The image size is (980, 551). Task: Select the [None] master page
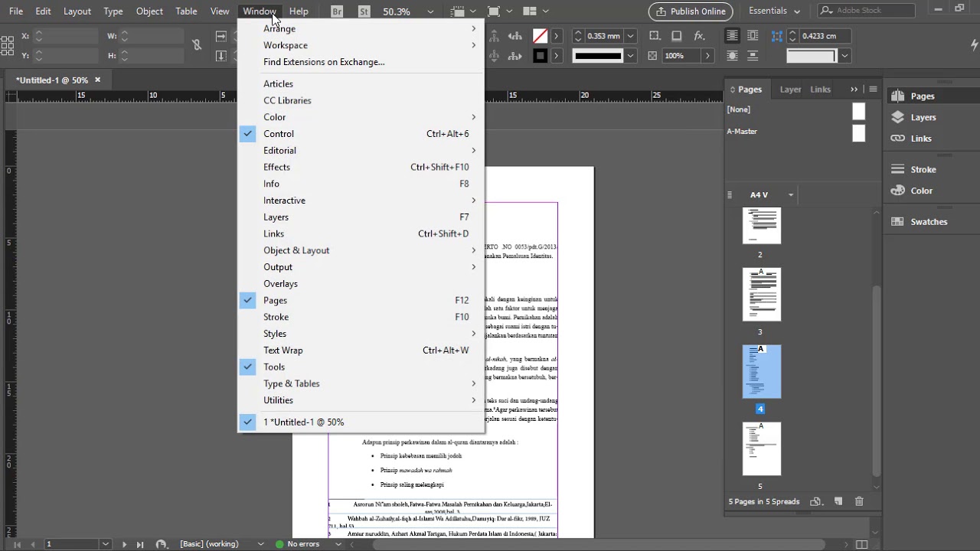pos(797,110)
